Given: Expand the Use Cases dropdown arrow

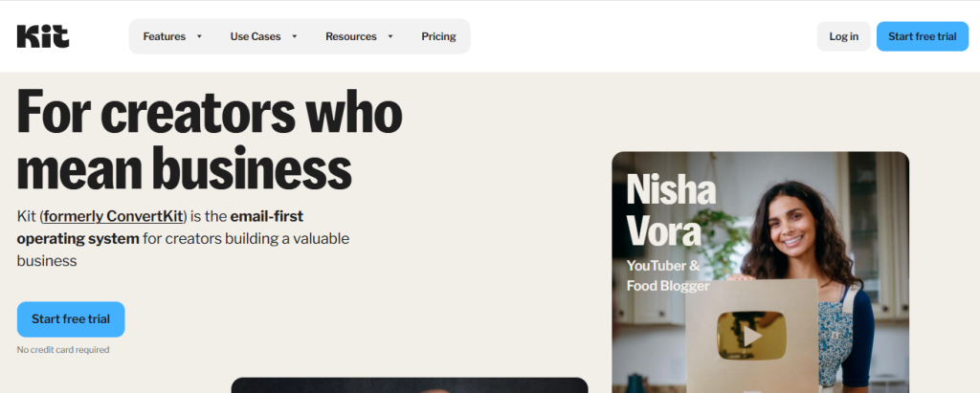Looking at the screenshot, I should point(295,36).
